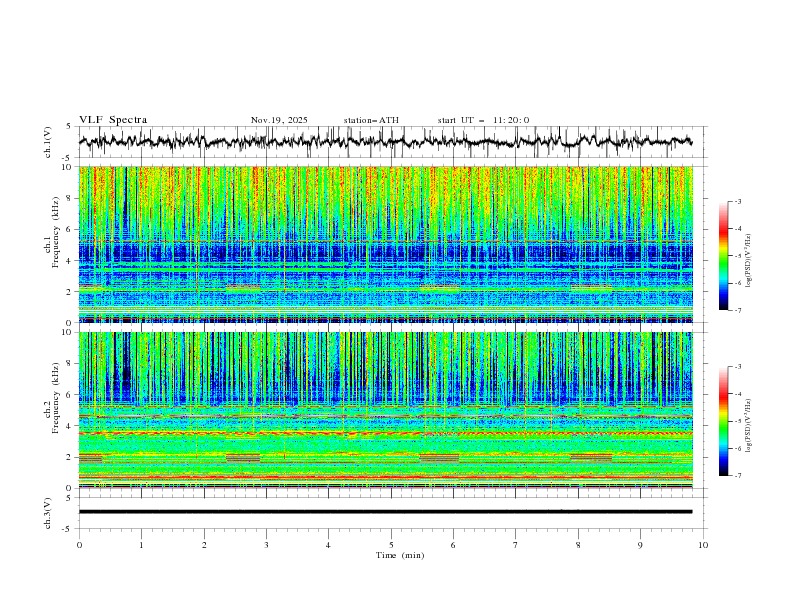Click the "5" tick on ch.3(V) axis

click(x=69, y=498)
